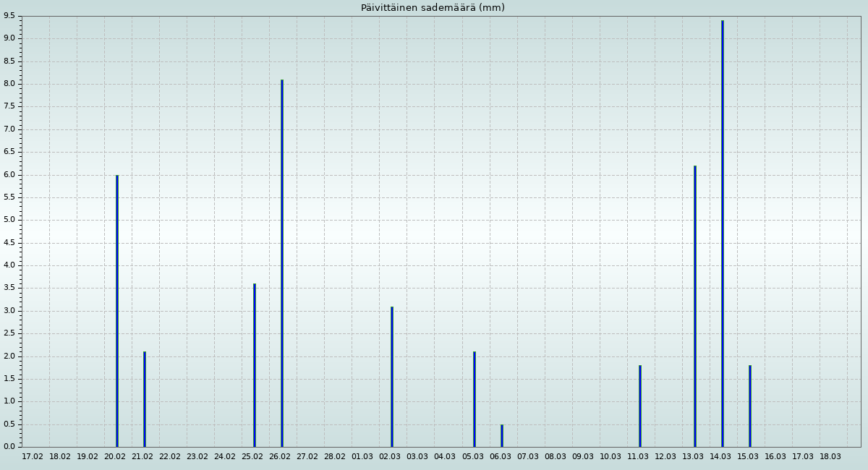Click the 17.02 date label on x-axis
This screenshot has width=868, height=470.
[x=33, y=457]
